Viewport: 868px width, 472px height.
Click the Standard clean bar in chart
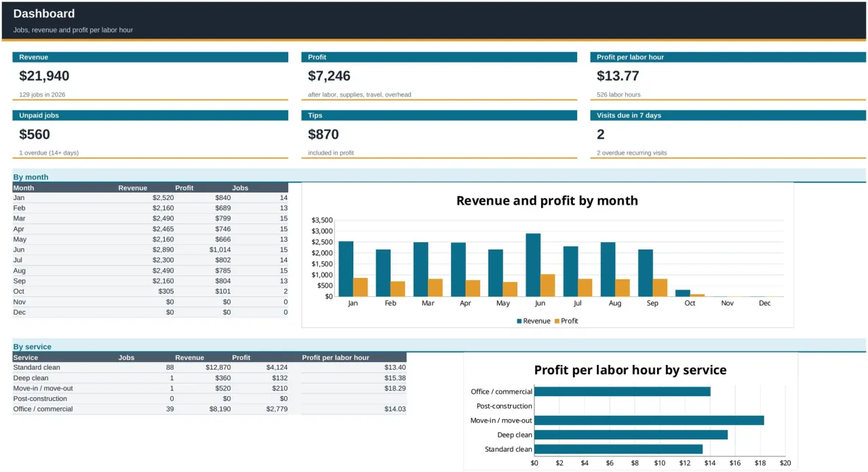tap(618, 449)
